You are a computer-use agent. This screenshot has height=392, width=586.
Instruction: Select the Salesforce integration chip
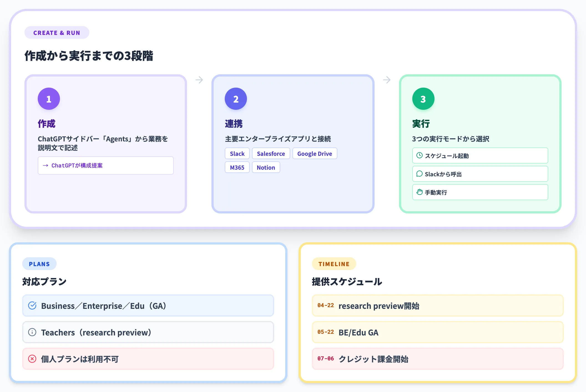(271, 154)
